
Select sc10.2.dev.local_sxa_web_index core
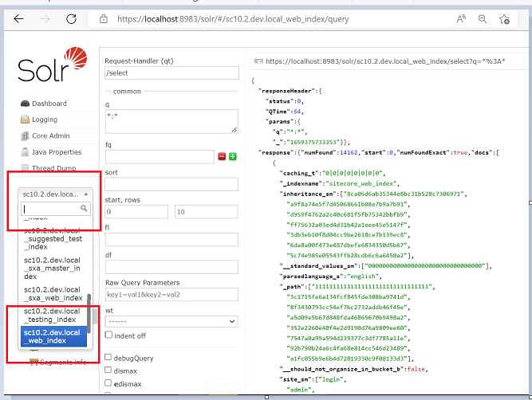coord(53,294)
